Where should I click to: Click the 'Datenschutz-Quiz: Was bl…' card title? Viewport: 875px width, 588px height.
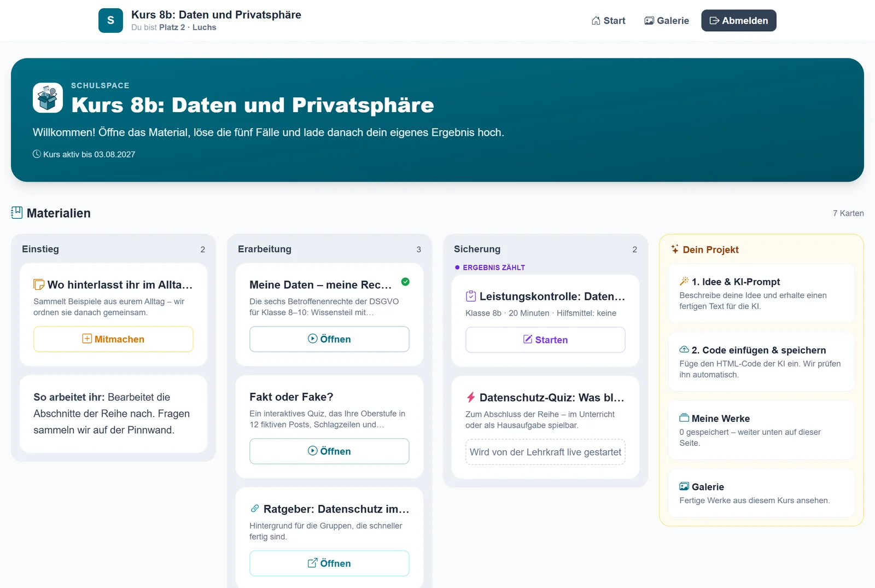(x=552, y=397)
